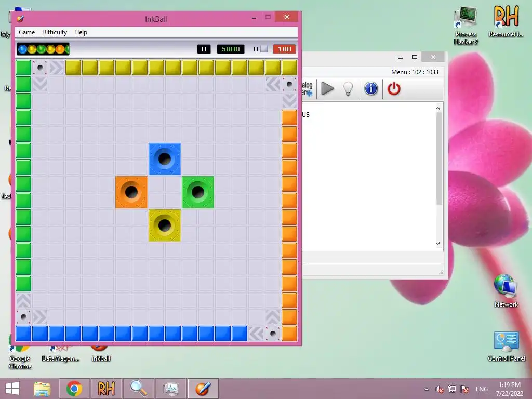The height and width of the screenshot is (399, 532).
Task: Click the yellow hole in the board
Action: click(x=165, y=225)
